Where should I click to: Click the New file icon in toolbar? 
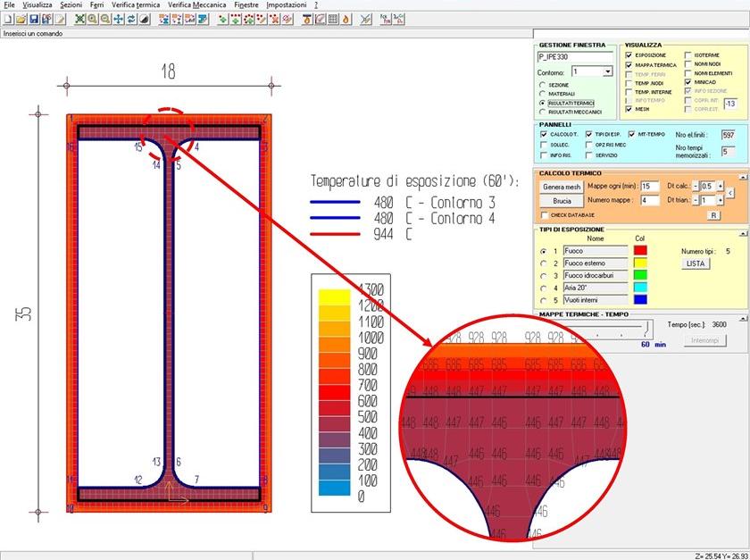(8, 19)
